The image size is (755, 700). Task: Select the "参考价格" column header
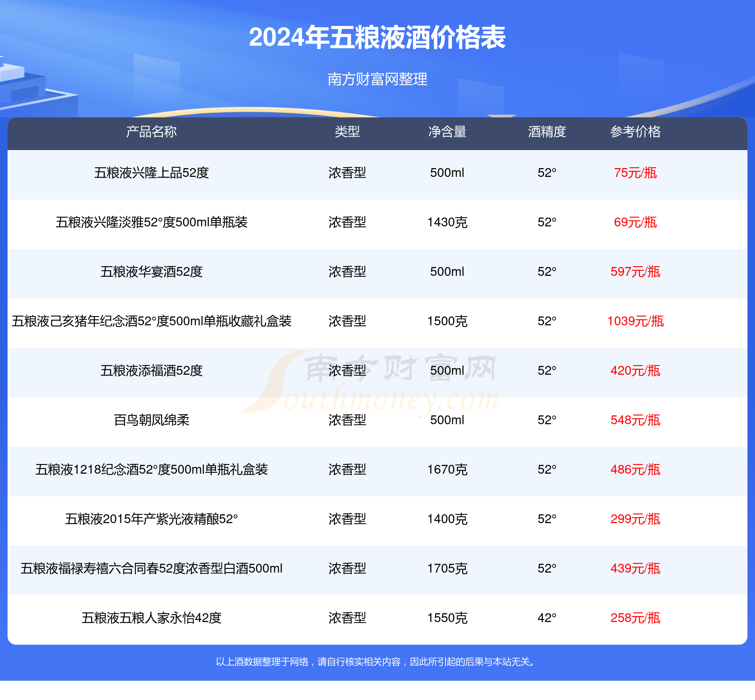coord(635,132)
